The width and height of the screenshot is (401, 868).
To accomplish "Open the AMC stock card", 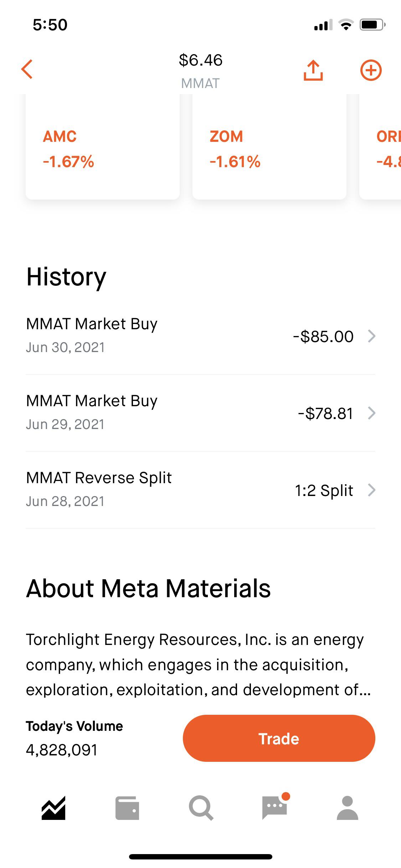I will pos(103,147).
